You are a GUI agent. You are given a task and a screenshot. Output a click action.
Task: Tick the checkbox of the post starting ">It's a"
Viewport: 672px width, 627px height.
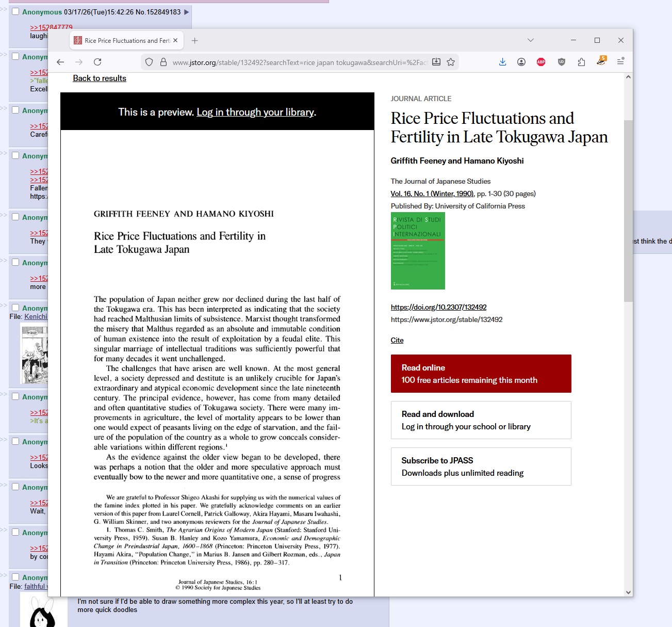(15, 396)
